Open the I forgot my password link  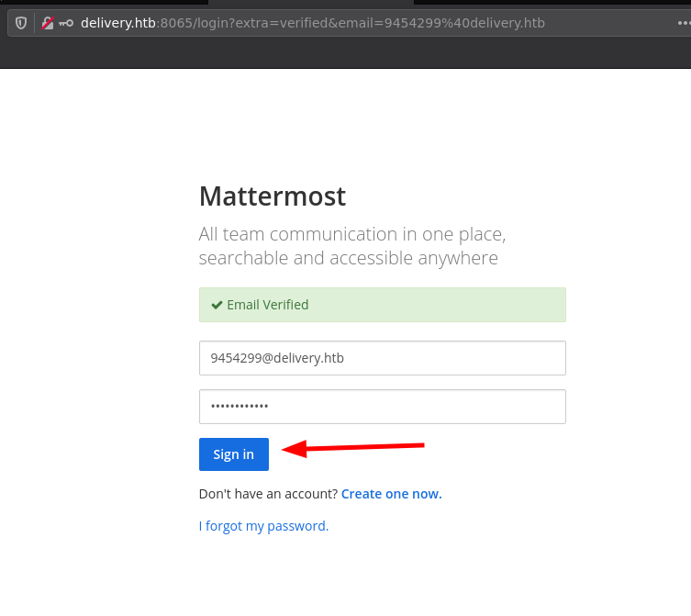click(263, 526)
